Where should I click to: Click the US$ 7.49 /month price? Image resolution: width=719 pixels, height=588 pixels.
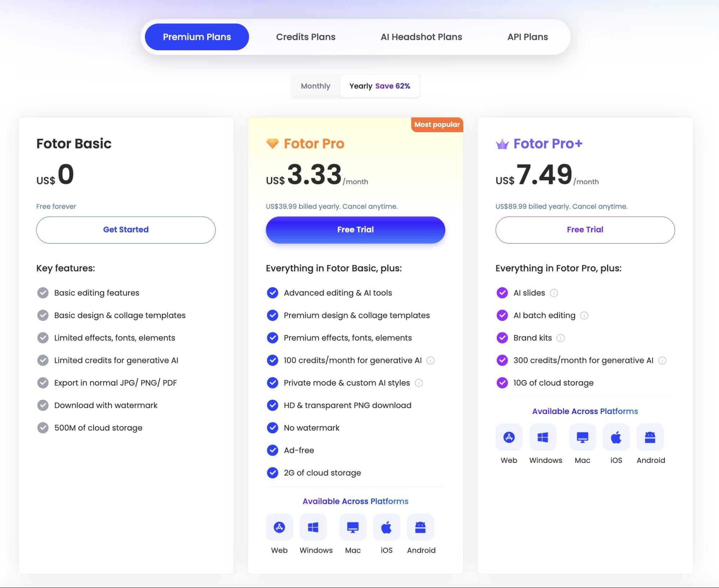(x=547, y=174)
